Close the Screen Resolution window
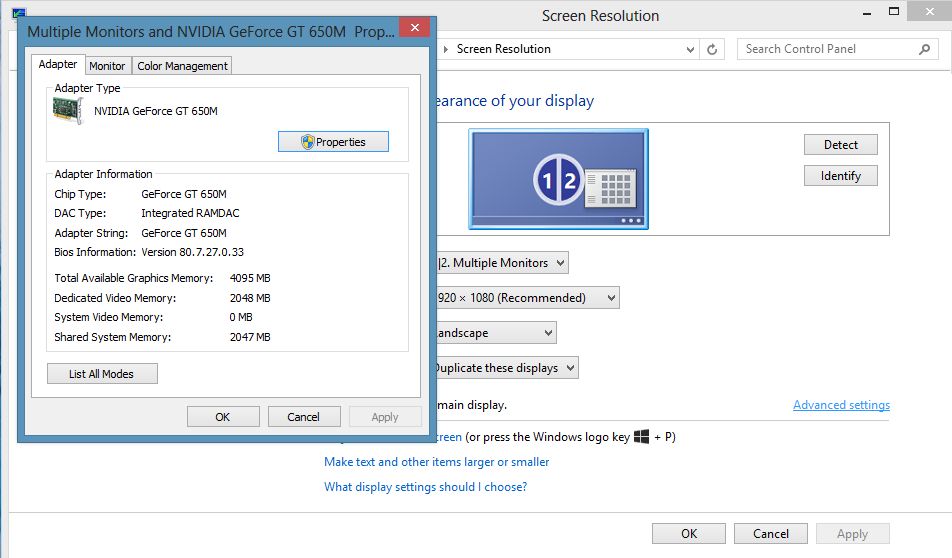This screenshot has width=952, height=558. (930, 11)
